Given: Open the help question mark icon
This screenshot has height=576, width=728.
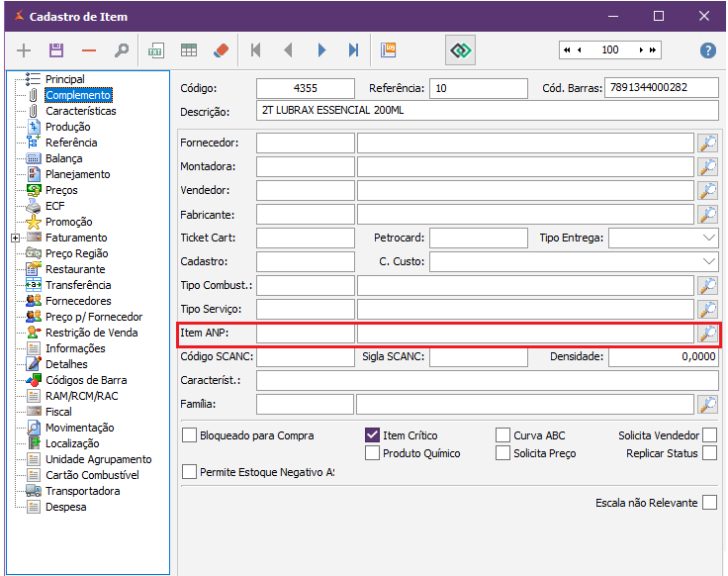Looking at the screenshot, I should click(x=707, y=50).
